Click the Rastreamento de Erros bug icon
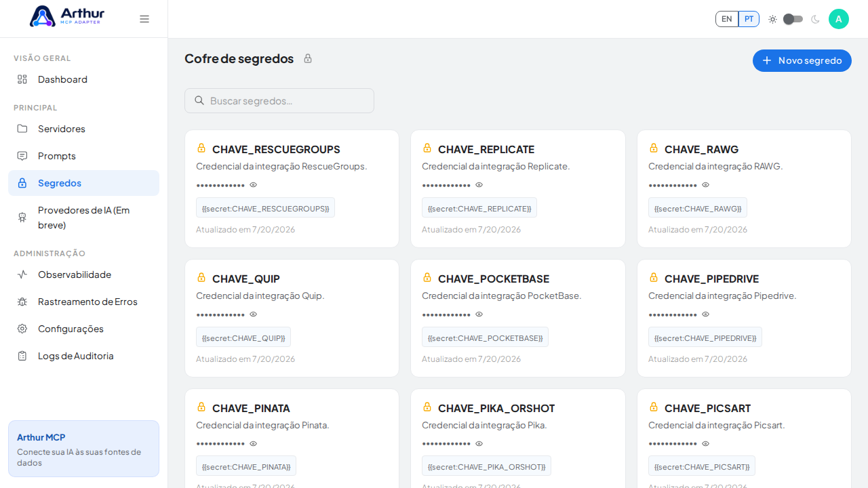Viewport: 868px width, 488px height. [x=22, y=302]
